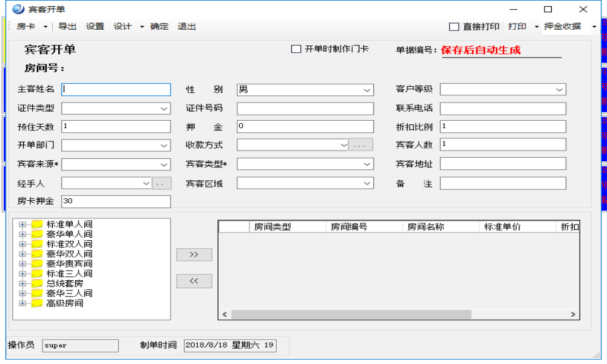Open the 经手人 dropdown
Screen dimensions: 607x364
[x=146, y=183]
